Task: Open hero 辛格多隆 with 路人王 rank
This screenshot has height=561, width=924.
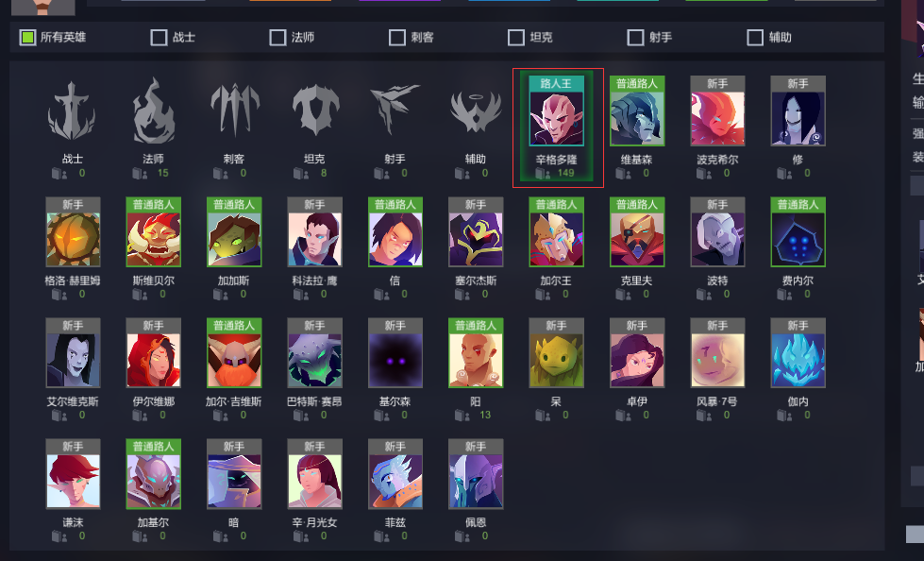Action: pyautogui.click(x=556, y=110)
